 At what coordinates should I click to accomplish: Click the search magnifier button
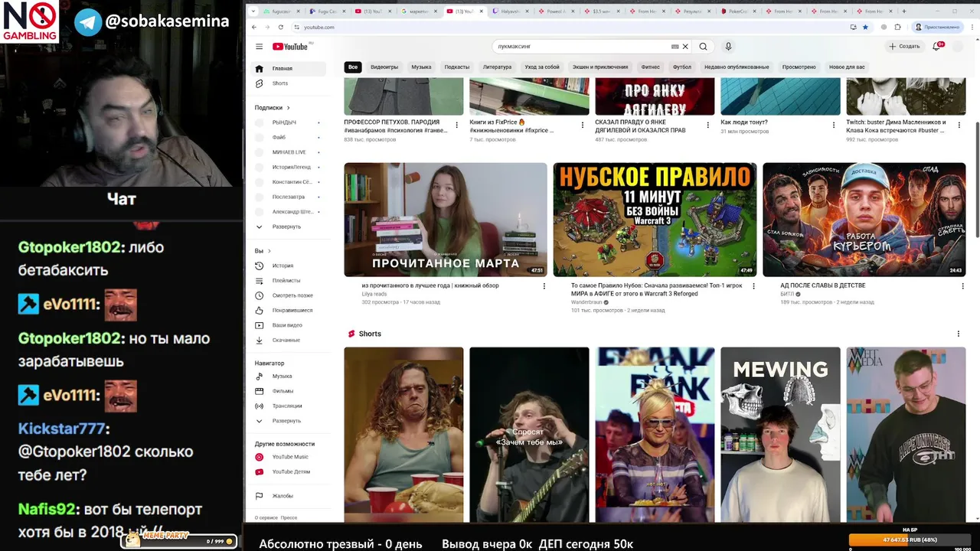tap(703, 47)
